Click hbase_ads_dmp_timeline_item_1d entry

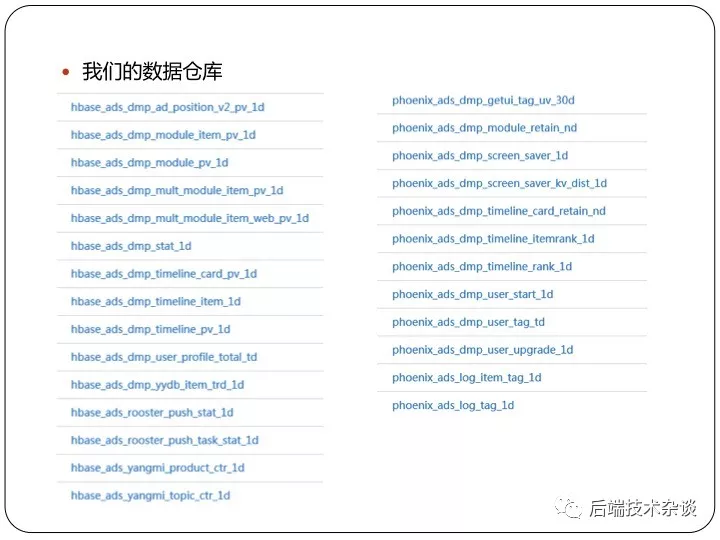pyautogui.click(x=156, y=302)
